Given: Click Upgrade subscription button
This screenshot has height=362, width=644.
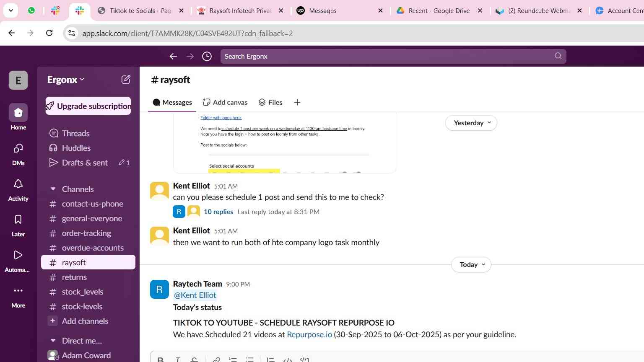Looking at the screenshot, I should [88, 106].
